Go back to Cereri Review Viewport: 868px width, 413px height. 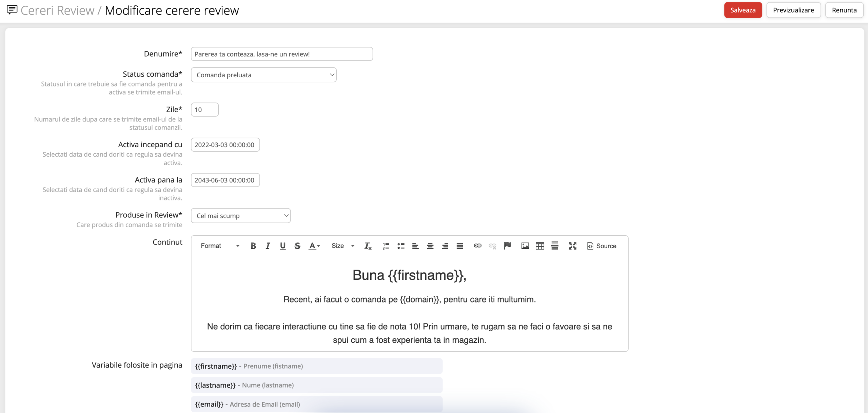[57, 11]
